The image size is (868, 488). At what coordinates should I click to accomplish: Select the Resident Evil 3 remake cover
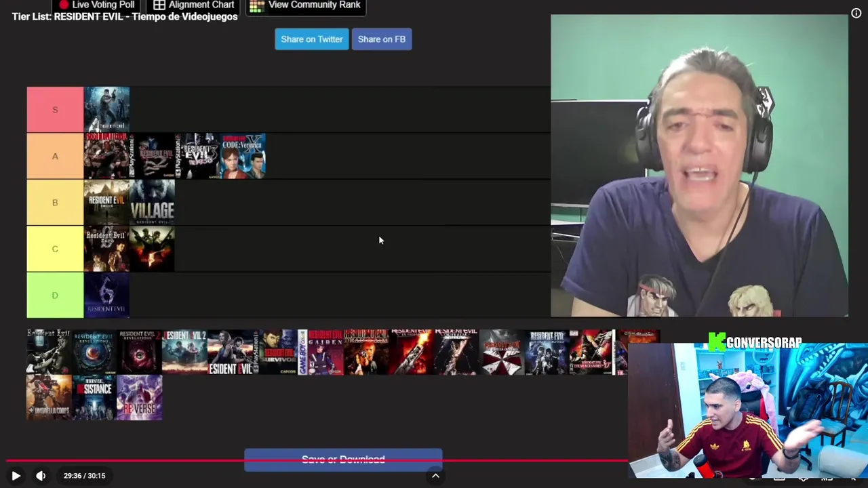(231, 352)
